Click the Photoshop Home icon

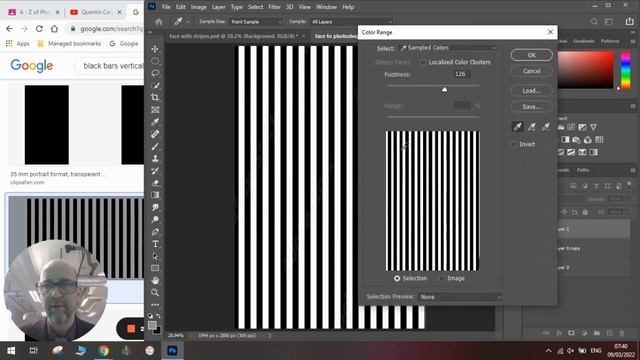159,22
